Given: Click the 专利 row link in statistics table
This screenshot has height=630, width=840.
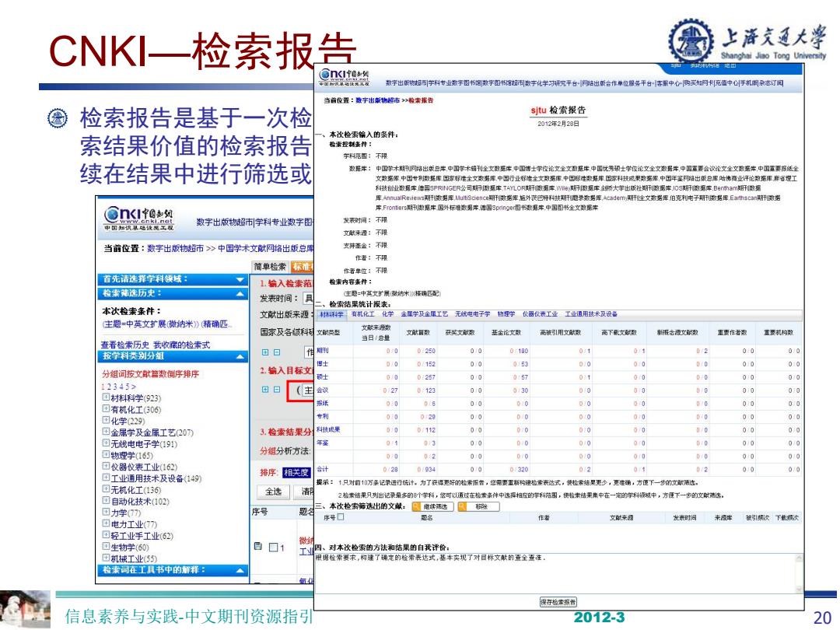Looking at the screenshot, I should coord(323,416).
